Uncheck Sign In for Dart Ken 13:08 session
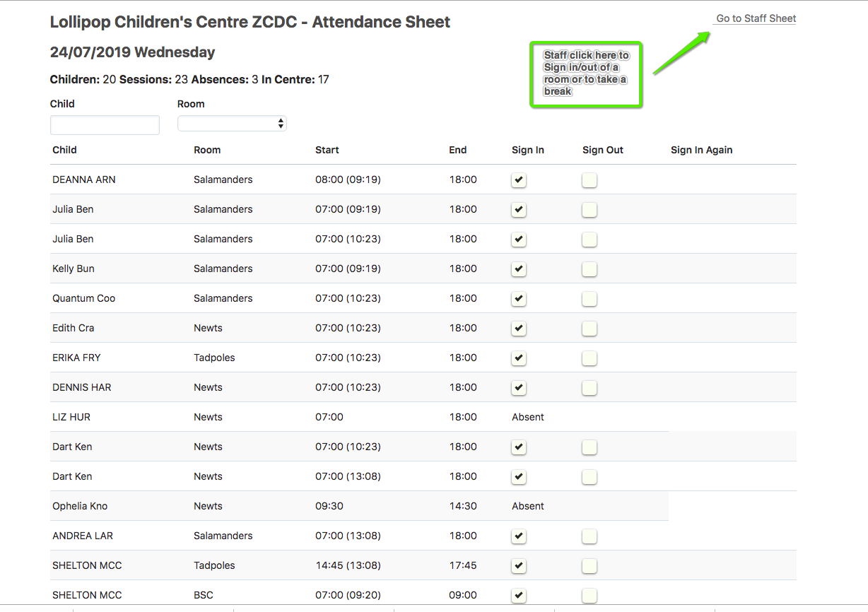 coord(519,477)
